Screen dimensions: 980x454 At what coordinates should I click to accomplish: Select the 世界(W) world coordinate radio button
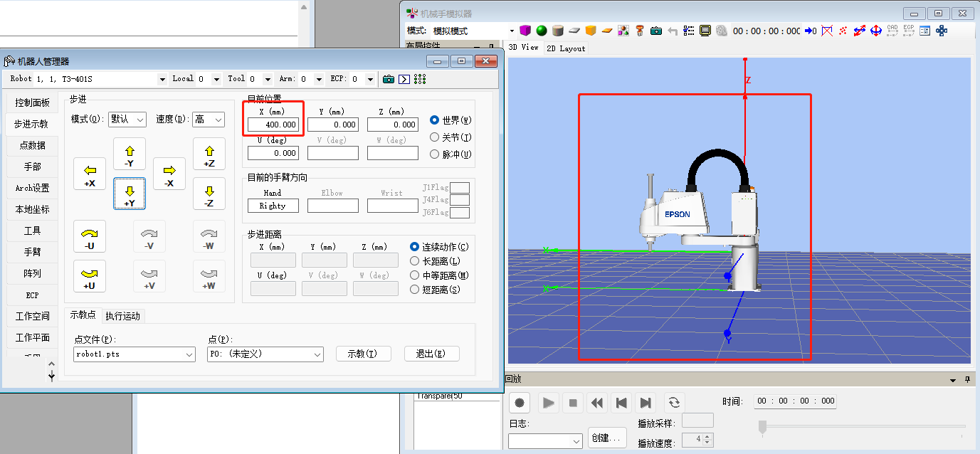(x=434, y=120)
